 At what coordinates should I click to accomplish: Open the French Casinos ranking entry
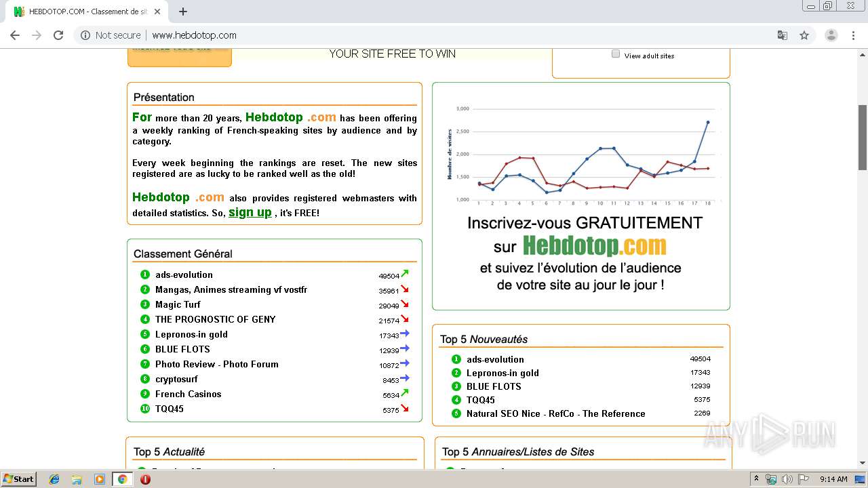188,394
